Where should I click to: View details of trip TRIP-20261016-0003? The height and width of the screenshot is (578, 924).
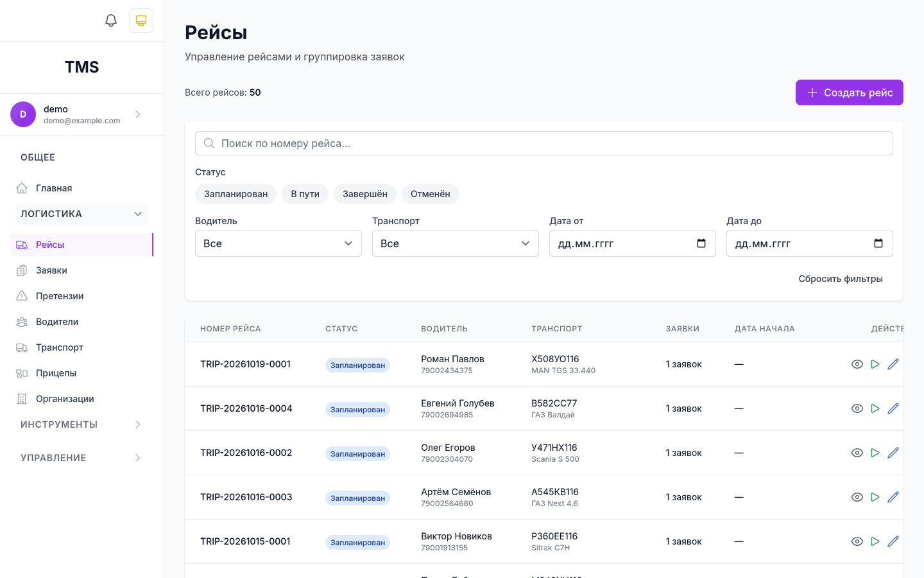(x=857, y=497)
